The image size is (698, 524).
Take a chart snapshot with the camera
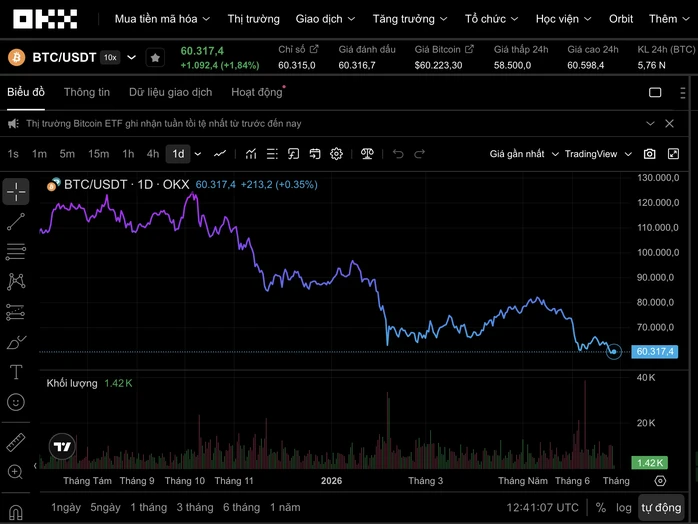649,154
